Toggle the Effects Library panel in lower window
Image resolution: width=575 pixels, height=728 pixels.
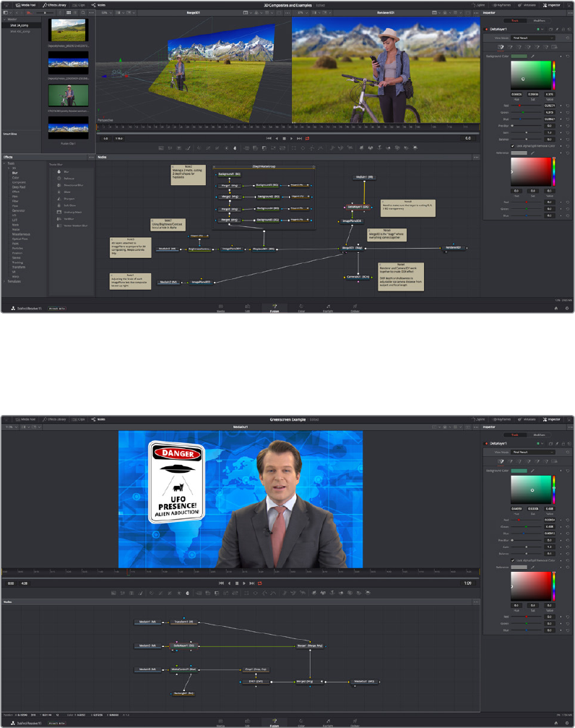tap(55, 419)
